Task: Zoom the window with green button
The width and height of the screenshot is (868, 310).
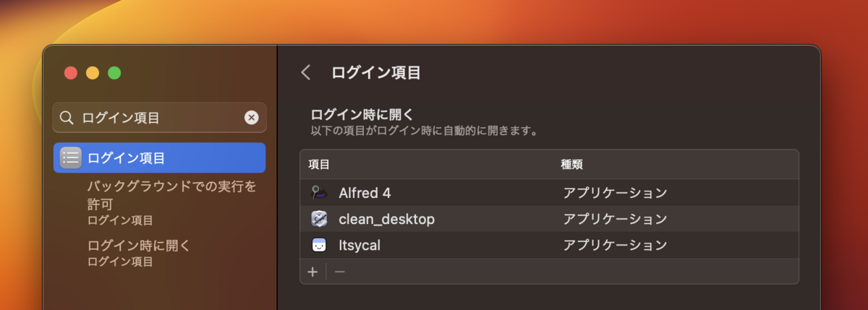Action: coord(114,72)
